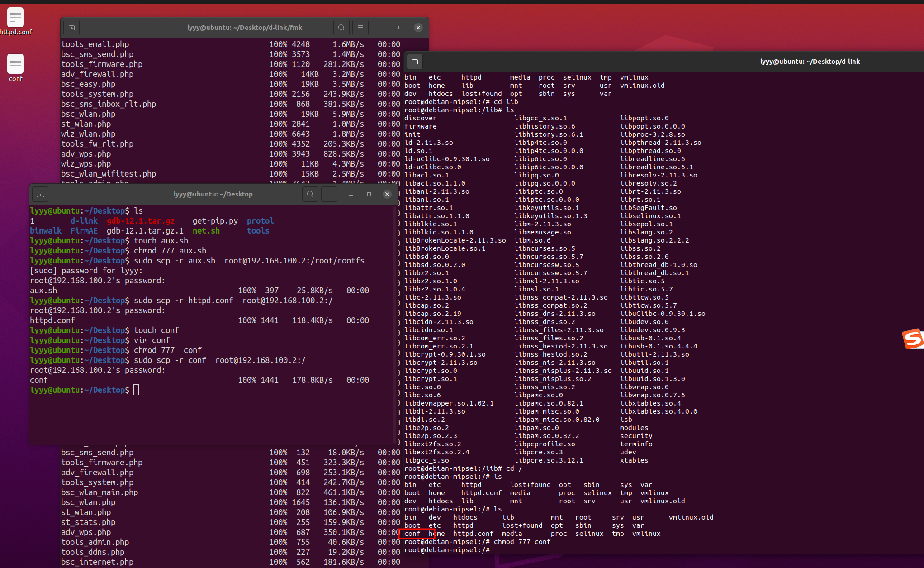Select the conf desktop file icon

(x=15, y=65)
